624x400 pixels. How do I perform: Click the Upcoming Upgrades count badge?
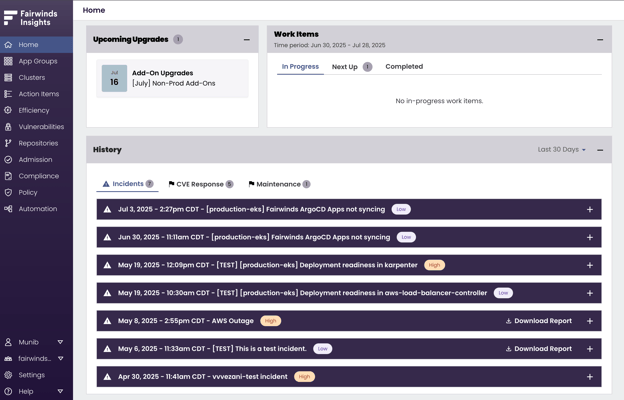(x=178, y=39)
